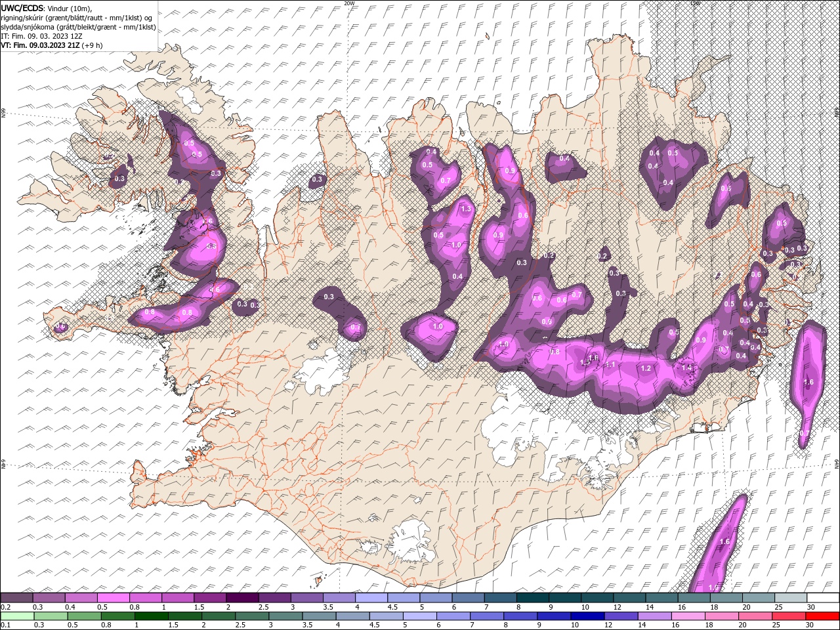Viewport: 840px width, 630px height.
Task: Click the "0.4" label in the upper legend row
Action: (x=70, y=607)
